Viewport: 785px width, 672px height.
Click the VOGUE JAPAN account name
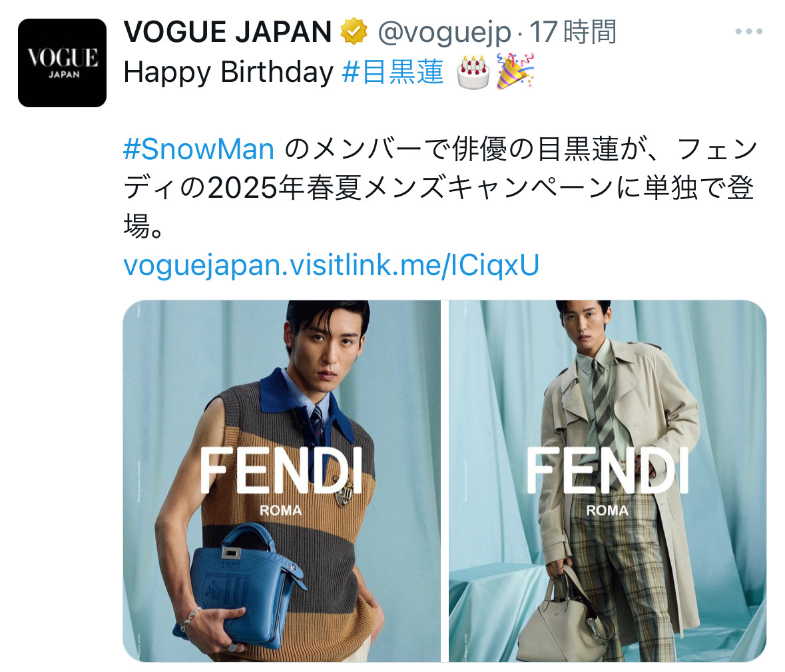point(227,31)
